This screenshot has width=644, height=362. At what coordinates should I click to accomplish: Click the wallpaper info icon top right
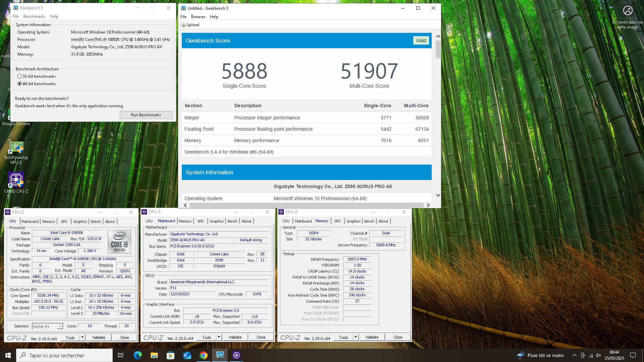tap(628, 10)
